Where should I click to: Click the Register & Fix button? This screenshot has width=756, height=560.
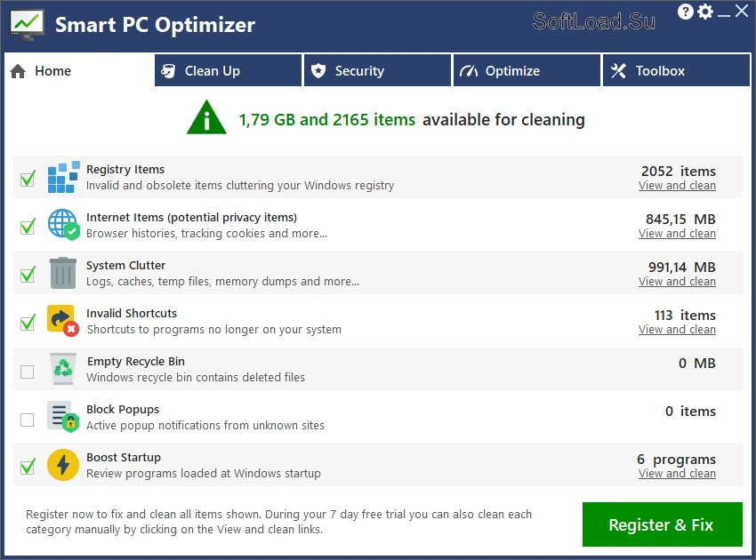(x=662, y=524)
